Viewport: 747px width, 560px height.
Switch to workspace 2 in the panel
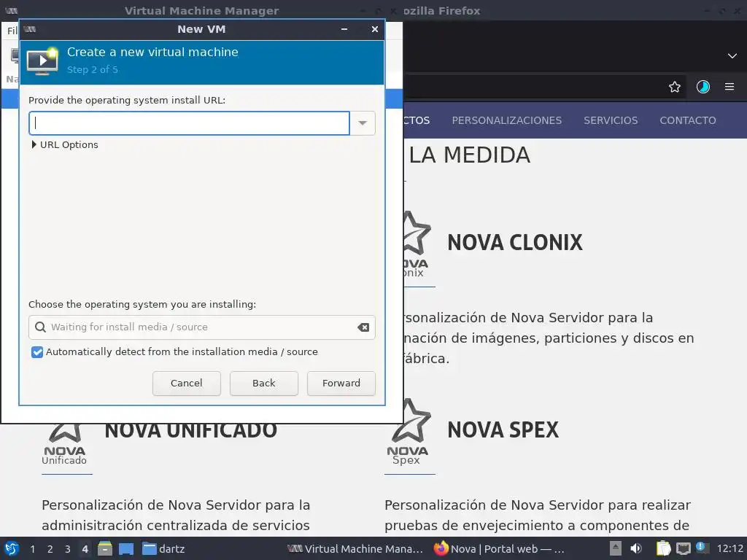point(50,549)
